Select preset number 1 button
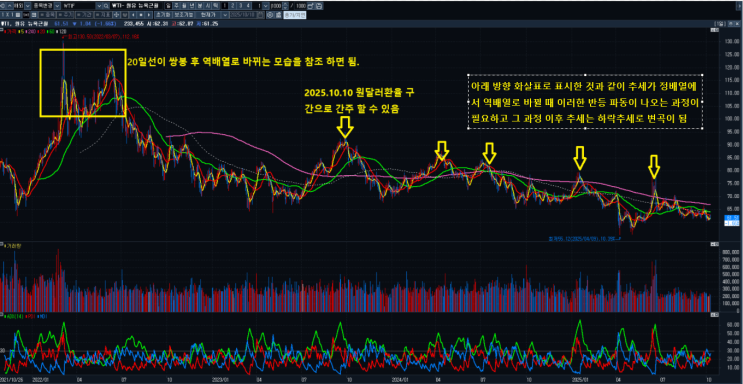Screen dimensions: 743x384 (225, 6)
